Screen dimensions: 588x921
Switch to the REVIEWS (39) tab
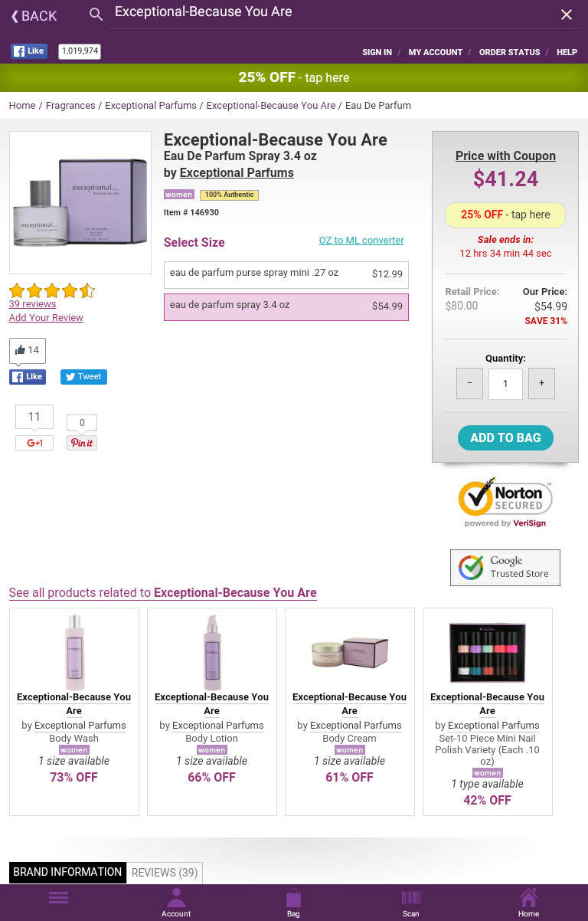165,872
